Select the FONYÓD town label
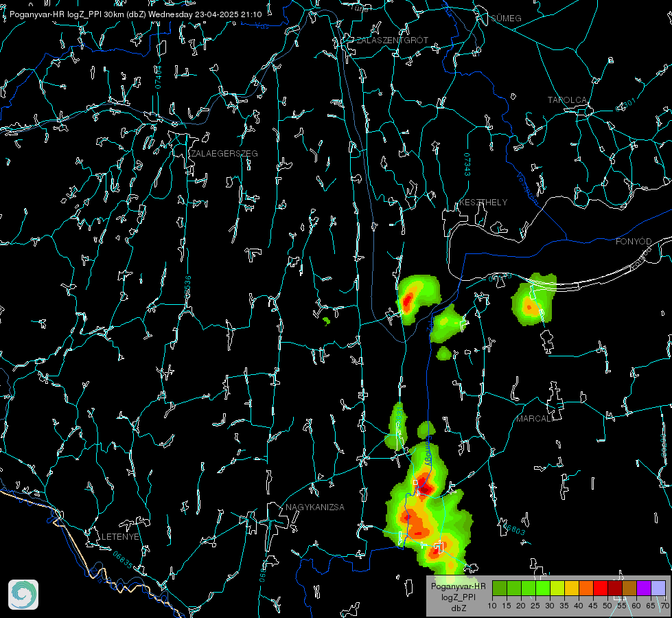Viewport: 672px width, 618px height. point(634,241)
